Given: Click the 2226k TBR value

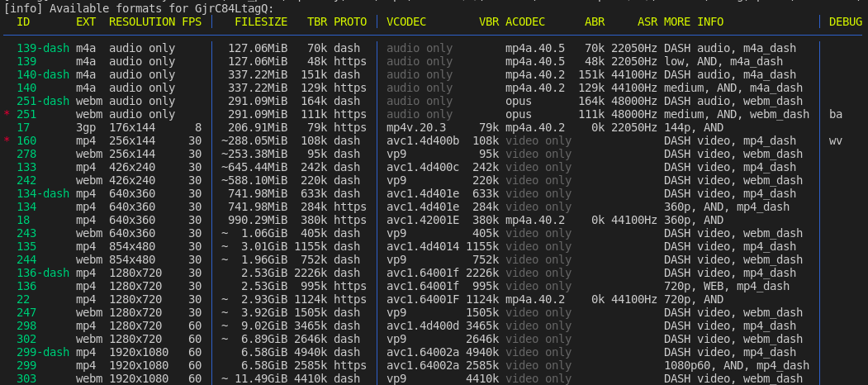Looking at the screenshot, I should 311,273.
